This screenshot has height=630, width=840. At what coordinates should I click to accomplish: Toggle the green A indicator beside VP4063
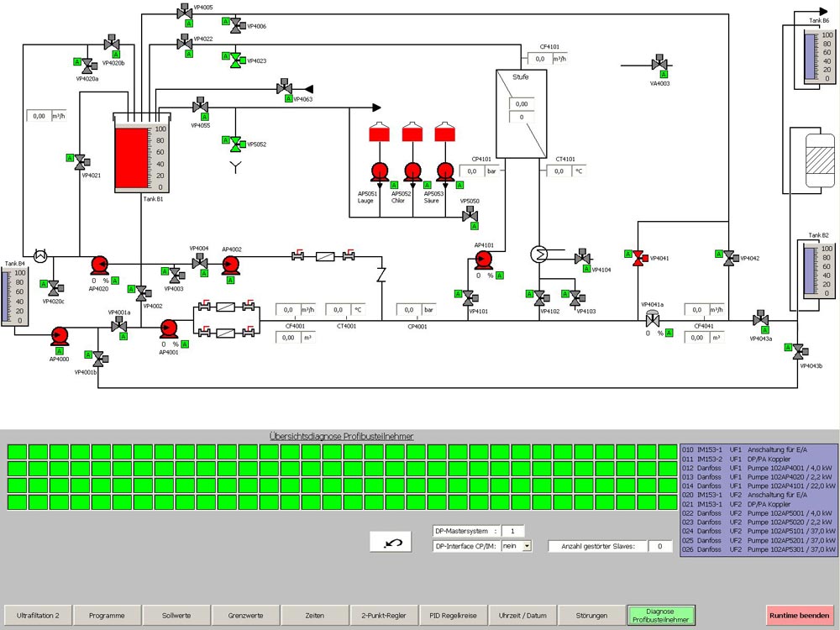click(288, 99)
